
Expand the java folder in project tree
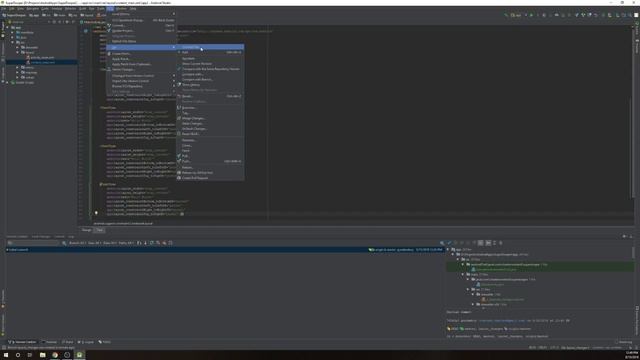[x=13, y=38]
